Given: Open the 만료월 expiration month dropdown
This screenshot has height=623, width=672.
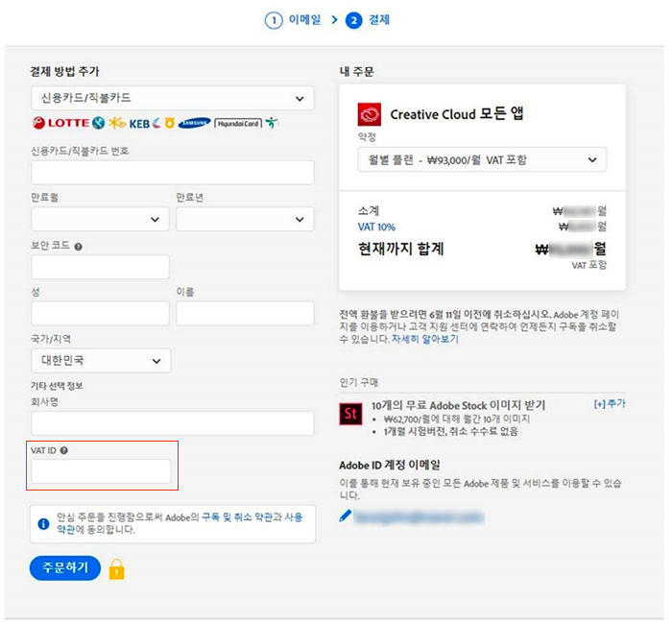Looking at the screenshot, I should (100, 219).
